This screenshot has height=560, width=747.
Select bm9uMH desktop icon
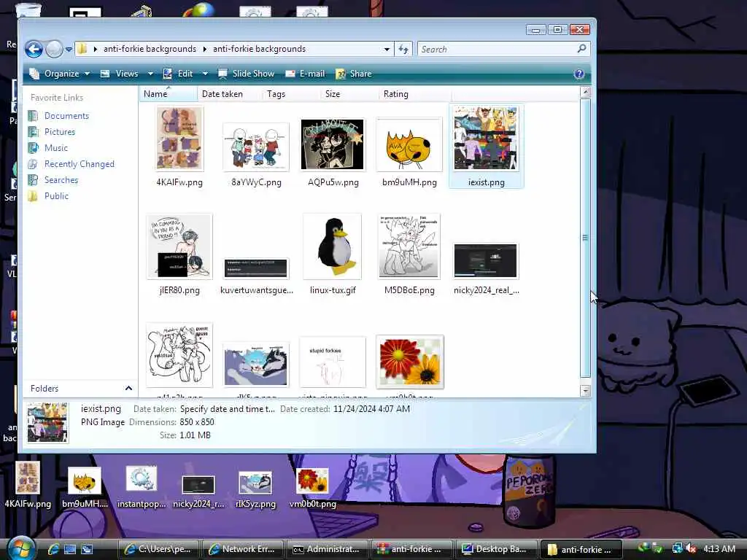pos(85,488)
